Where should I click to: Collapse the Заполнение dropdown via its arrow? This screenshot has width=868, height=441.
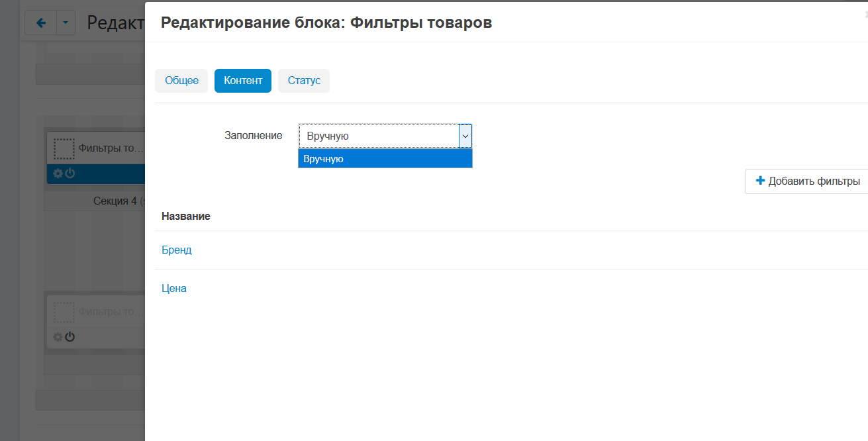coord(465,136)
